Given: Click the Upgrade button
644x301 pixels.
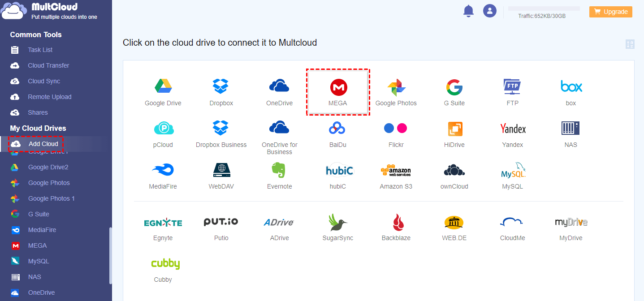Looking at the screenshot, I should (610, 12).
